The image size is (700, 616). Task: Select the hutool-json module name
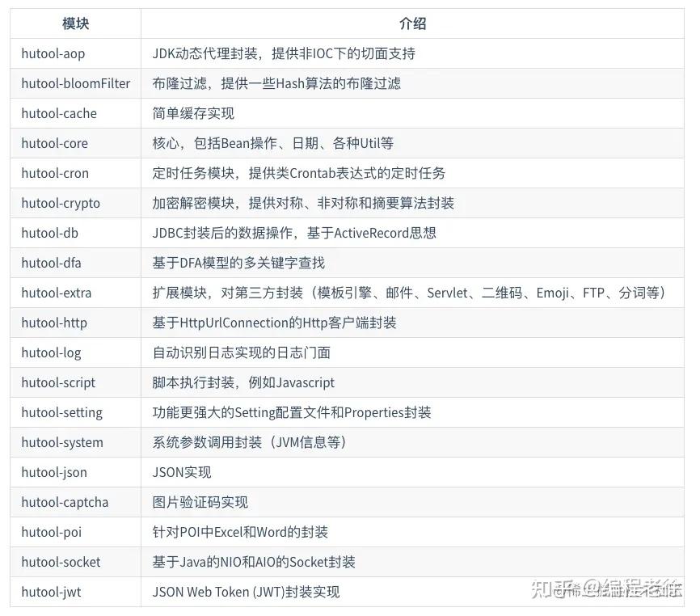pyautogui.click(x=54, y=472)
